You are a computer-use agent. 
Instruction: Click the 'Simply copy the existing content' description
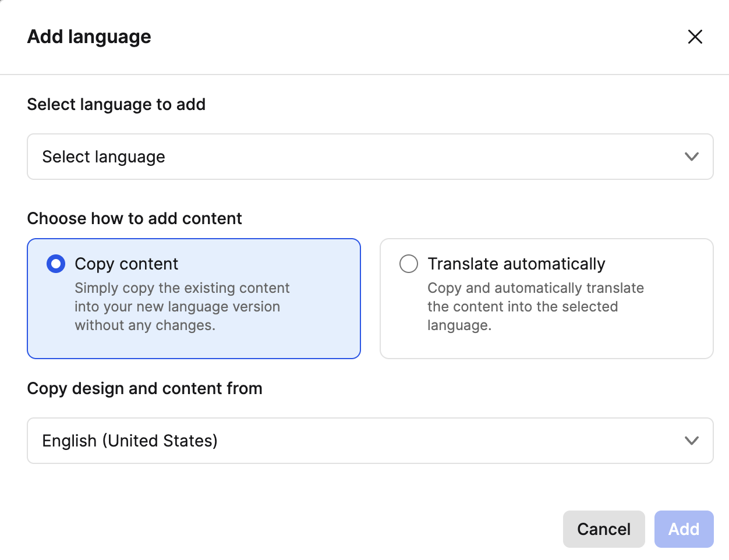(182, 307)
